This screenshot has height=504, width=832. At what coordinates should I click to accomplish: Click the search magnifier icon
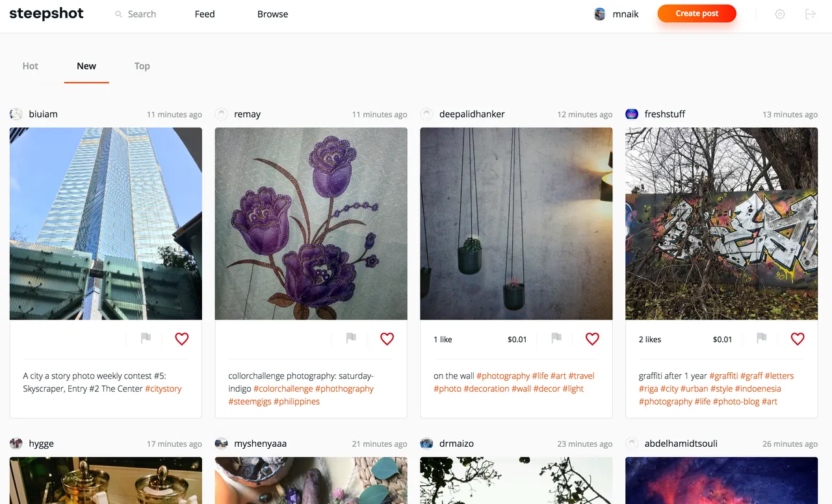(x=118, y=14)
